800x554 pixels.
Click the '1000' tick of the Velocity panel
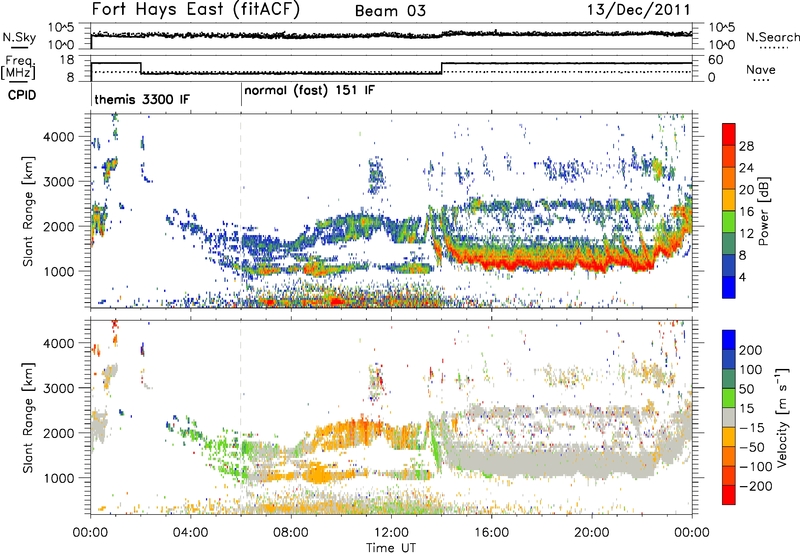(x=58, y=478)
